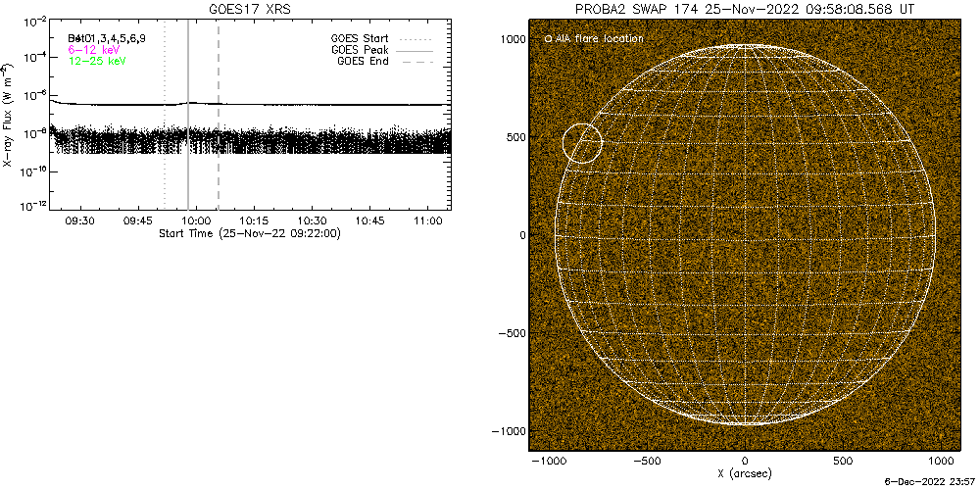Select the AIA flare location legend text
This screenshot has width=980, height=490.
tap(598, 39)
